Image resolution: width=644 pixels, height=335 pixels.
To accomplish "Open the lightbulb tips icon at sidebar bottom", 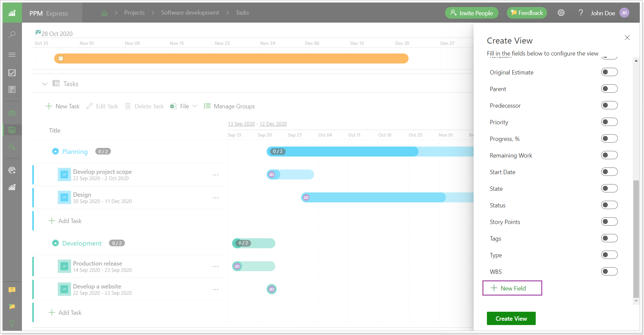I will click(x=12, y=323).
